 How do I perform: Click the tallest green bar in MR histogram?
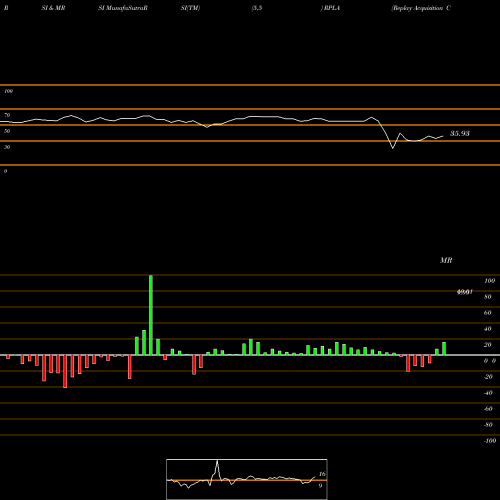[x=151, y=315]
